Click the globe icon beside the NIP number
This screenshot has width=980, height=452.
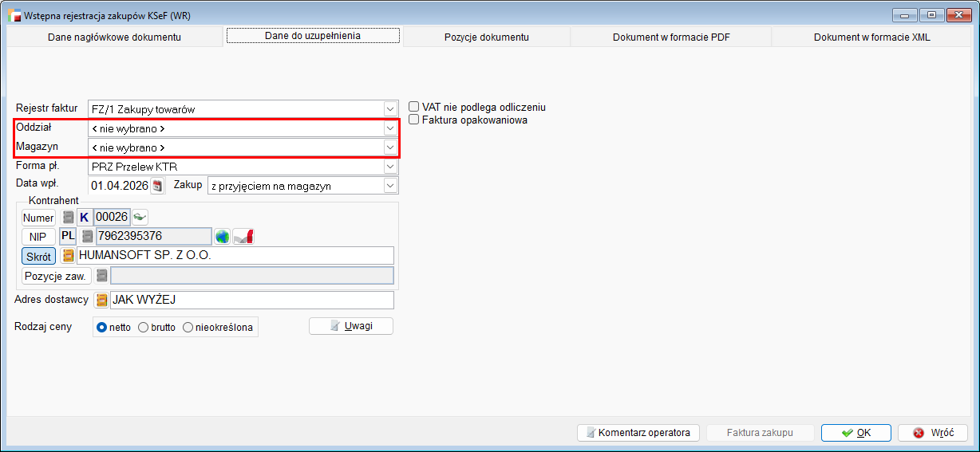[222, 236]
